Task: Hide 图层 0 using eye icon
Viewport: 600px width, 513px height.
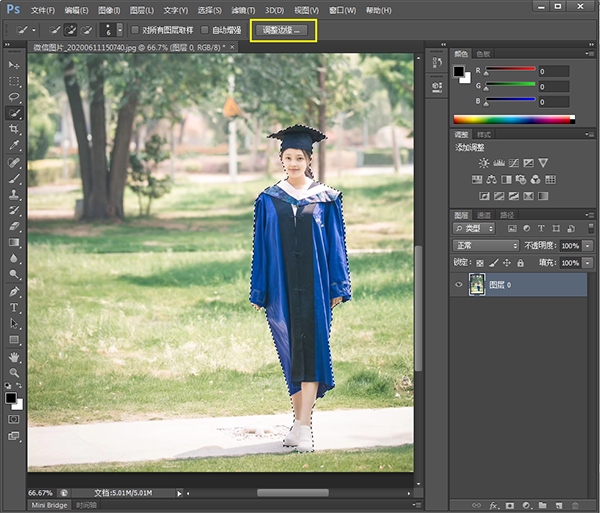Action: pyautogui.click(x=459, y=284)
